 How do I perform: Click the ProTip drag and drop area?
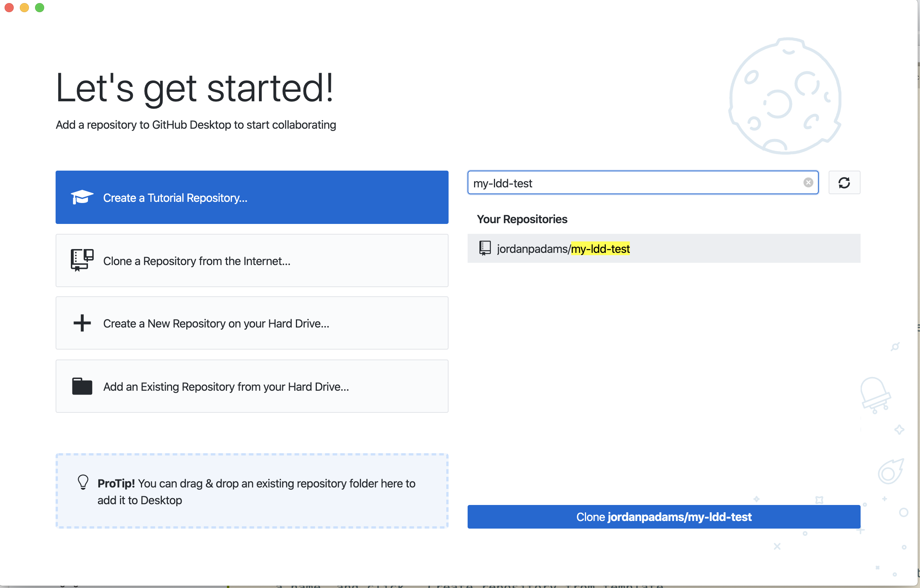(252, 491)
